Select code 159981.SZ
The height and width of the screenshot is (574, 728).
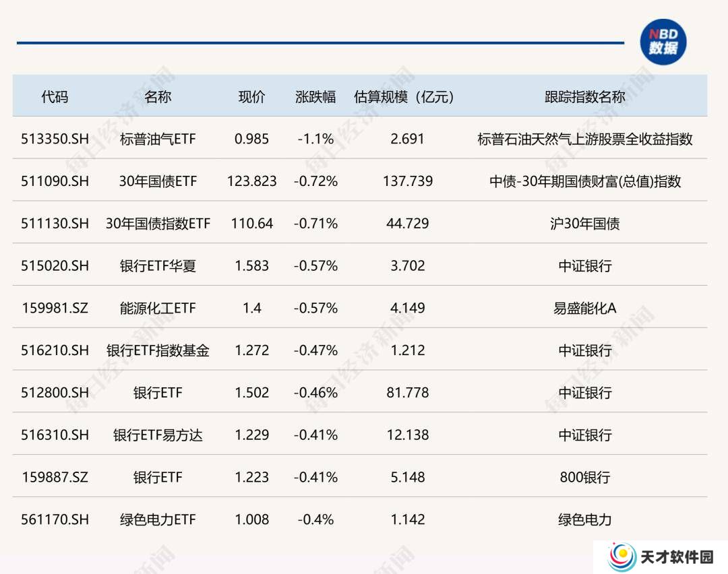tap(55, 308)
